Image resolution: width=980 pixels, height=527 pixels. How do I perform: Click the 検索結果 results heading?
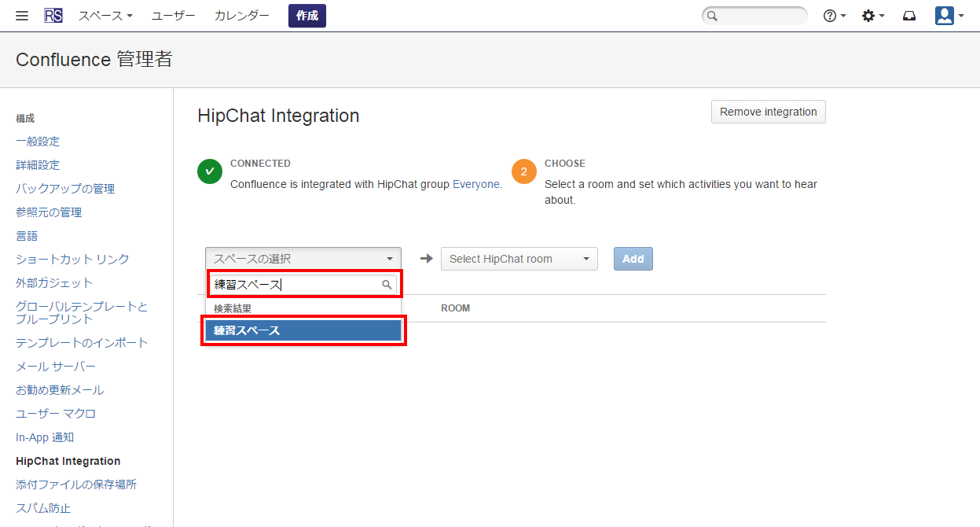pyautogui.click(x=233, y=309)
